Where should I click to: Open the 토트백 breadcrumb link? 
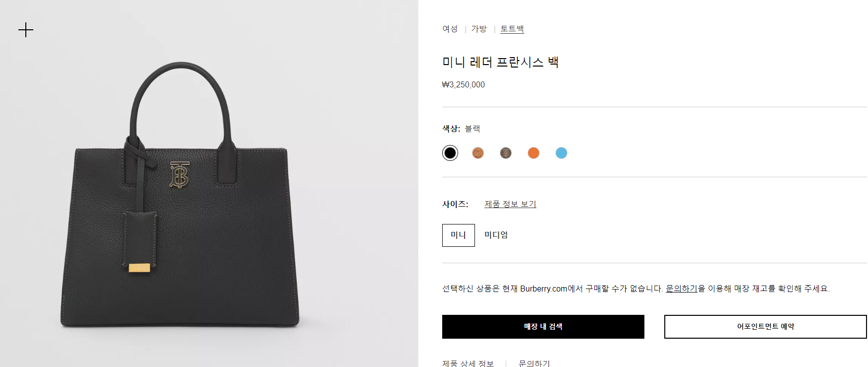512,29
